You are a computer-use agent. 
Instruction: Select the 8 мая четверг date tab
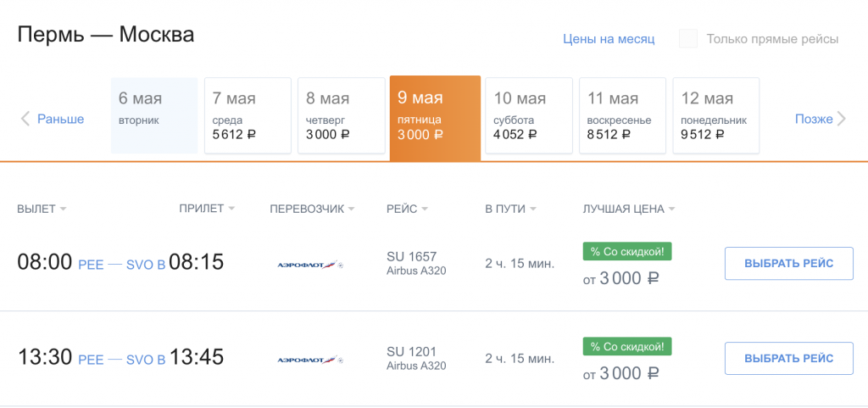coord(342,115)
